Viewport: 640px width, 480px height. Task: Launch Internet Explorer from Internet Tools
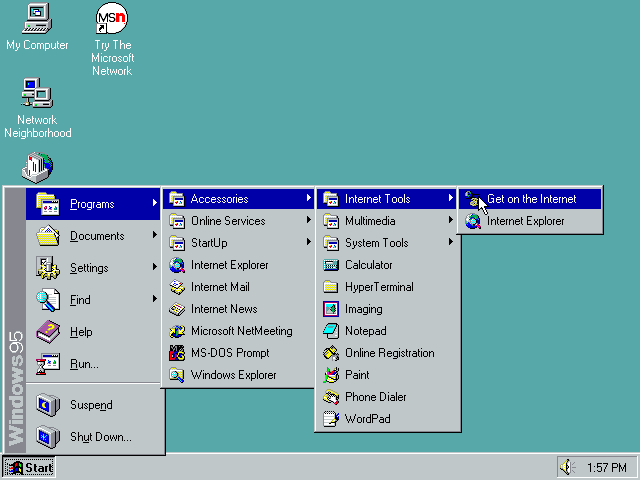(x=530, y=221)
